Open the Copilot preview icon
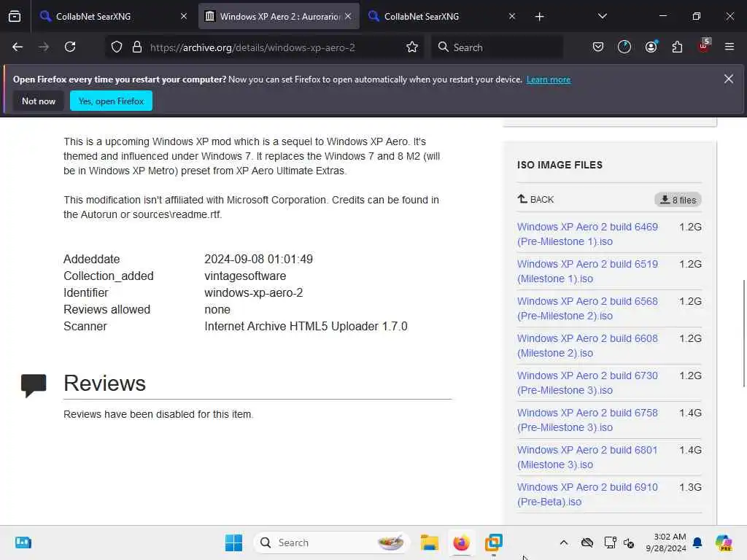Screen dimensions: 747x560 click(724, 542)
